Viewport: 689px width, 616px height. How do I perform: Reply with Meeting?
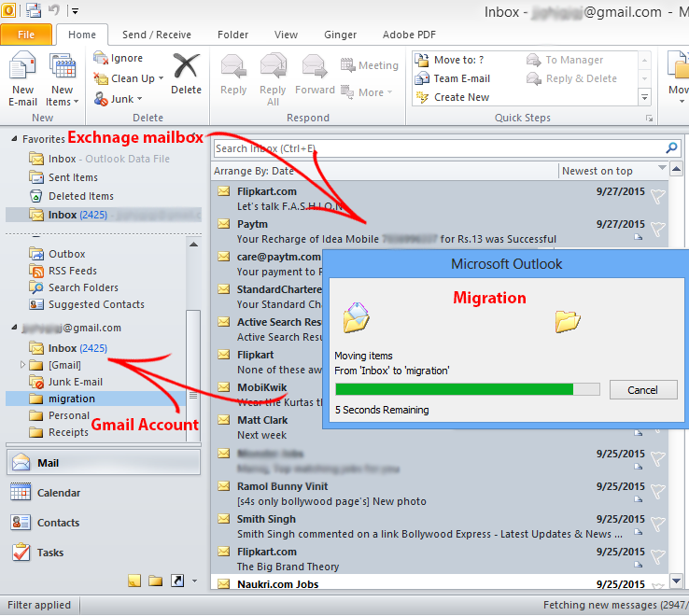[x=370, y=65]
